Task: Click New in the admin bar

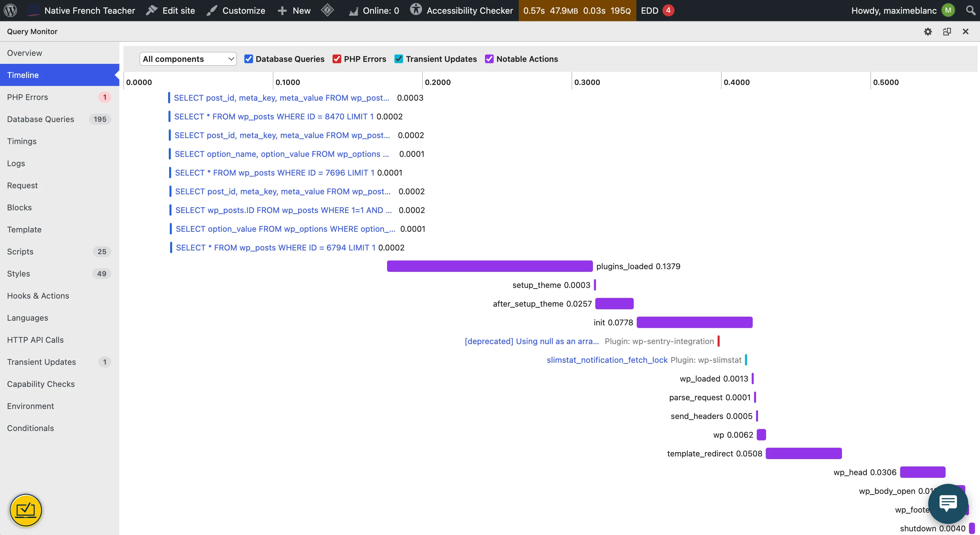Action: (x=302, y=10)
